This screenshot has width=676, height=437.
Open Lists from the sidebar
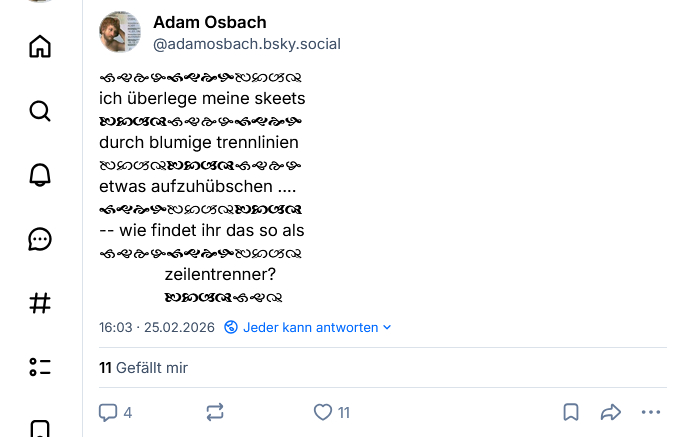tap(40, 367)
